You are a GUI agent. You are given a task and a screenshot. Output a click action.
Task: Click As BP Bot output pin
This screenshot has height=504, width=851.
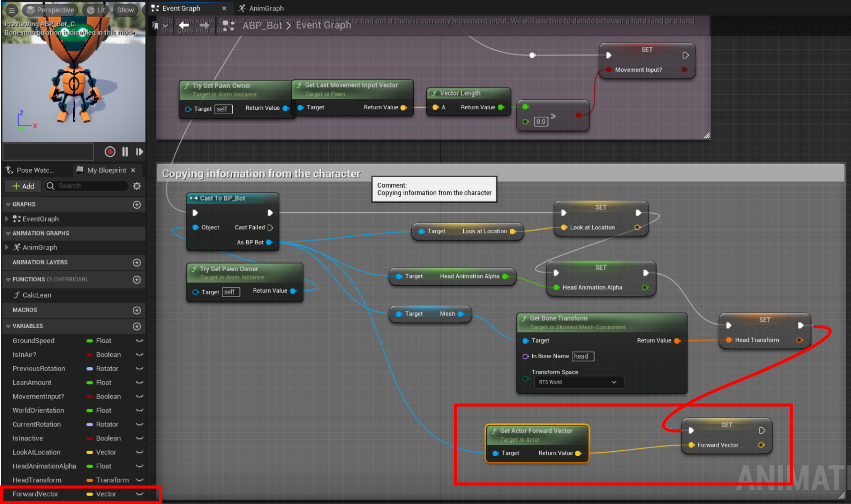pos(269,242)
